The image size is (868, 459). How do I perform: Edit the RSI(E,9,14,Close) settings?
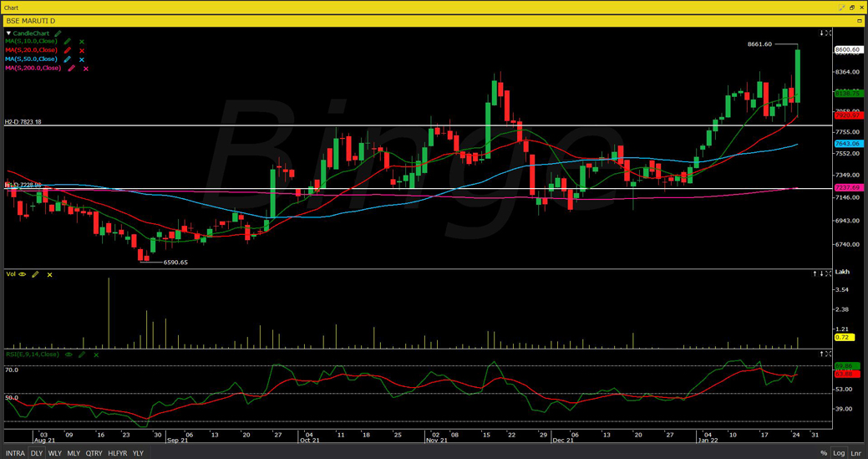tap(81, 354)
